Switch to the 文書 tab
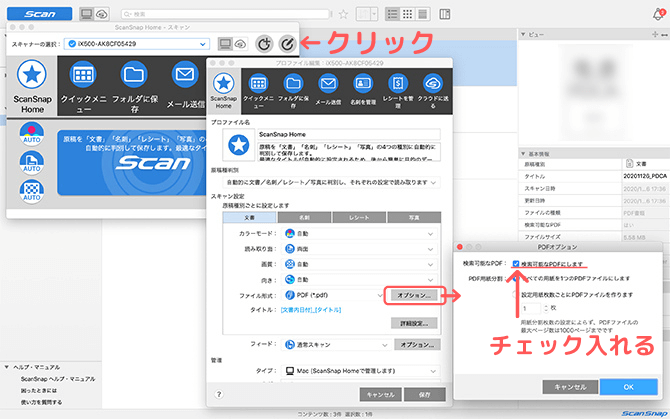The width and height of the screenshot is (670, 419). pos(250,217)
